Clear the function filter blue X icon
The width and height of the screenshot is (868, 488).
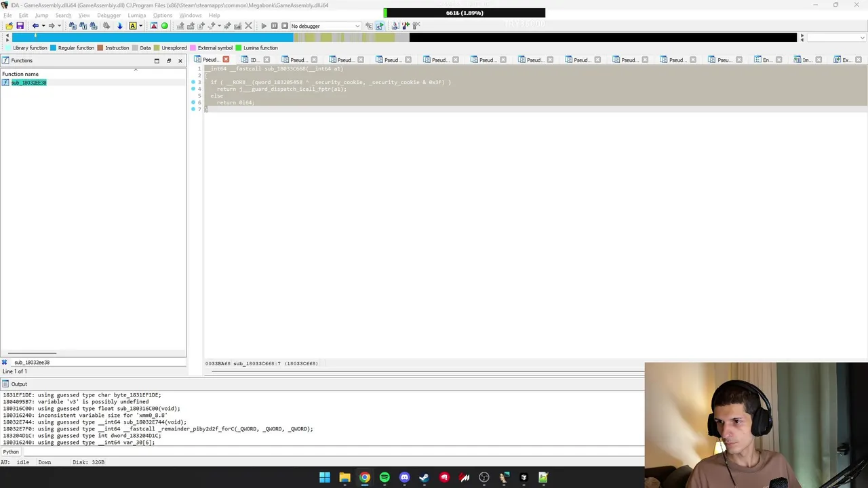[x=4, y=363]
